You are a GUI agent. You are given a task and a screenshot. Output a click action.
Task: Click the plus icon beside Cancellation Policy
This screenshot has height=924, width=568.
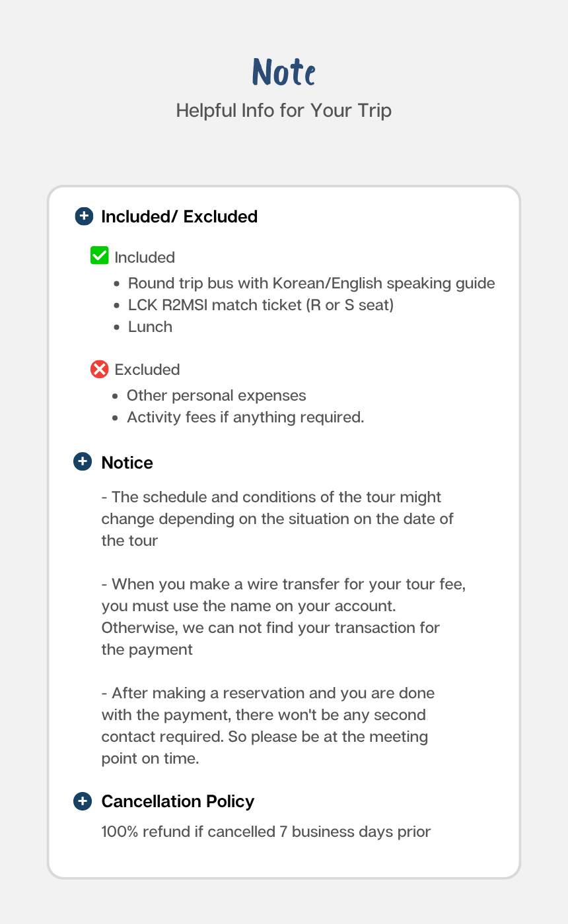82,801
